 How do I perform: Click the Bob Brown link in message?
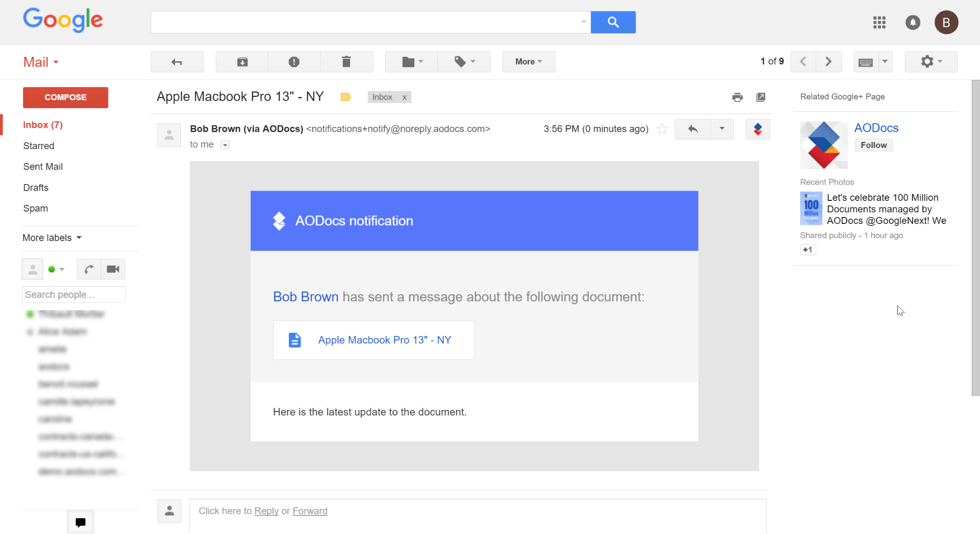click(x=305, y=297)
